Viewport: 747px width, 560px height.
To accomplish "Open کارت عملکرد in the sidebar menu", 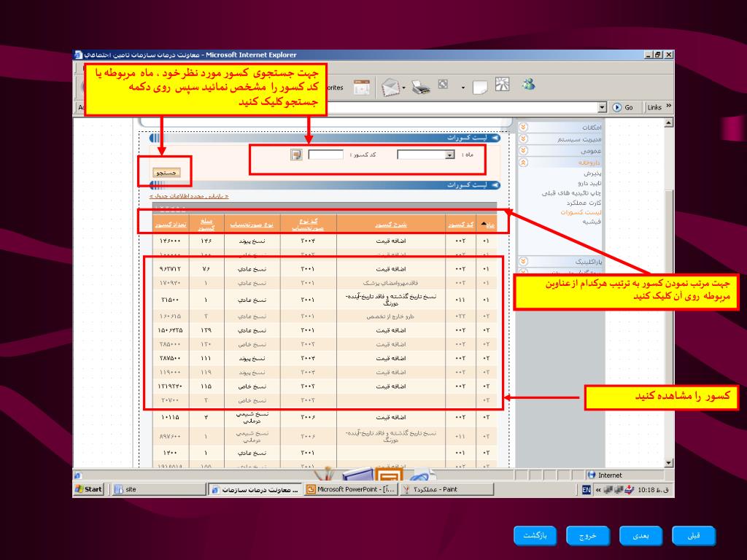I will point(584,203).
